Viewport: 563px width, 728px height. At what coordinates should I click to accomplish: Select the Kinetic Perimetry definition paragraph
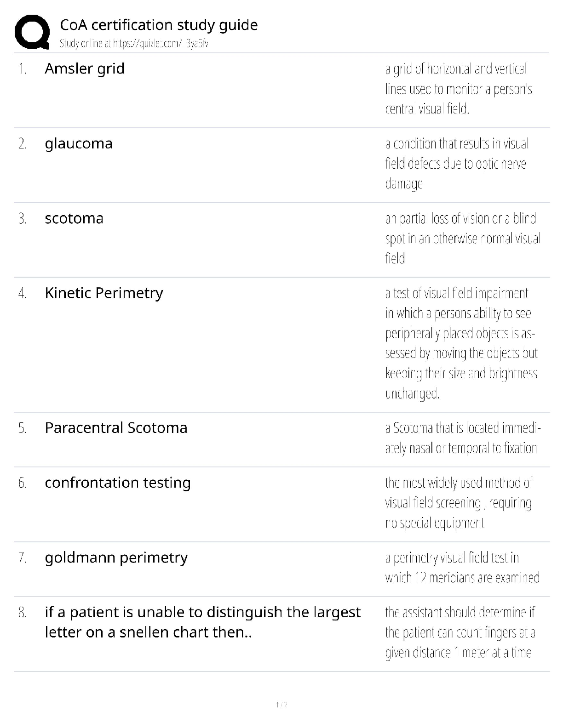point(461,343)
